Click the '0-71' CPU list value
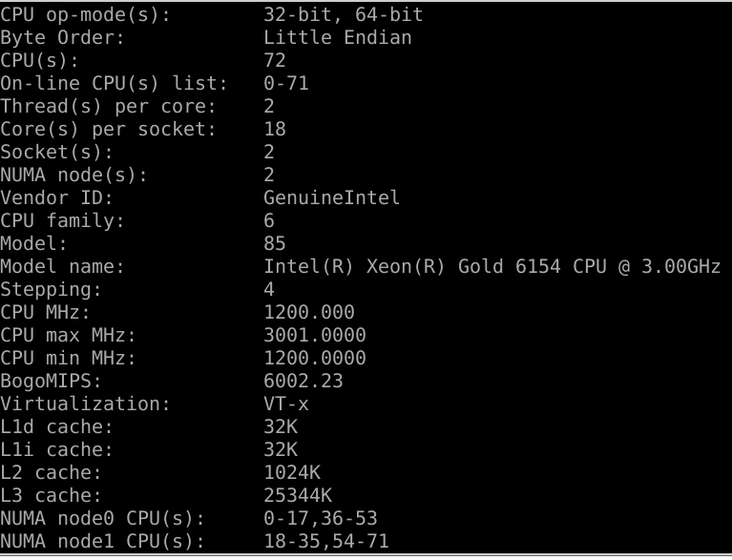This screenshot has height=560, width=732. pyautogui.click(x=285, y=84)
